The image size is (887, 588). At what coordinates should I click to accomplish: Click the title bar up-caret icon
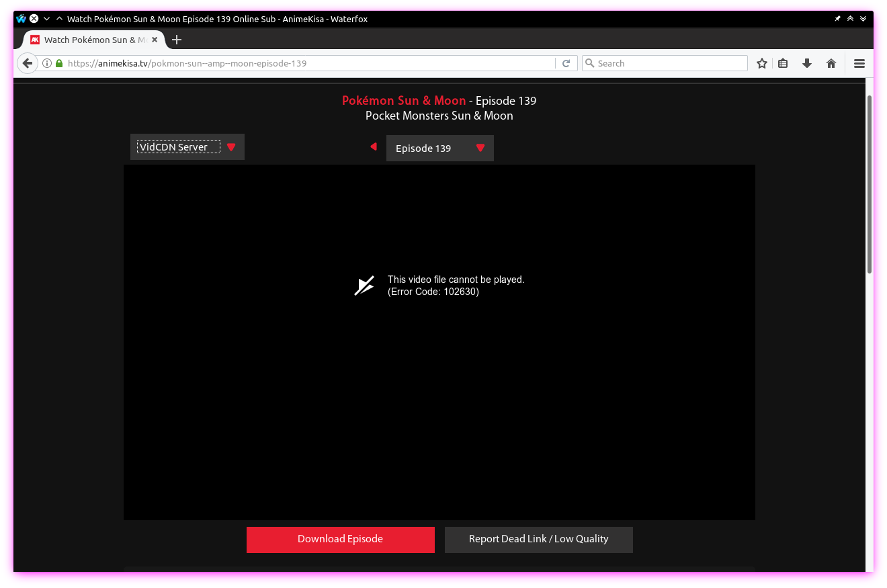tap(59, 19)
